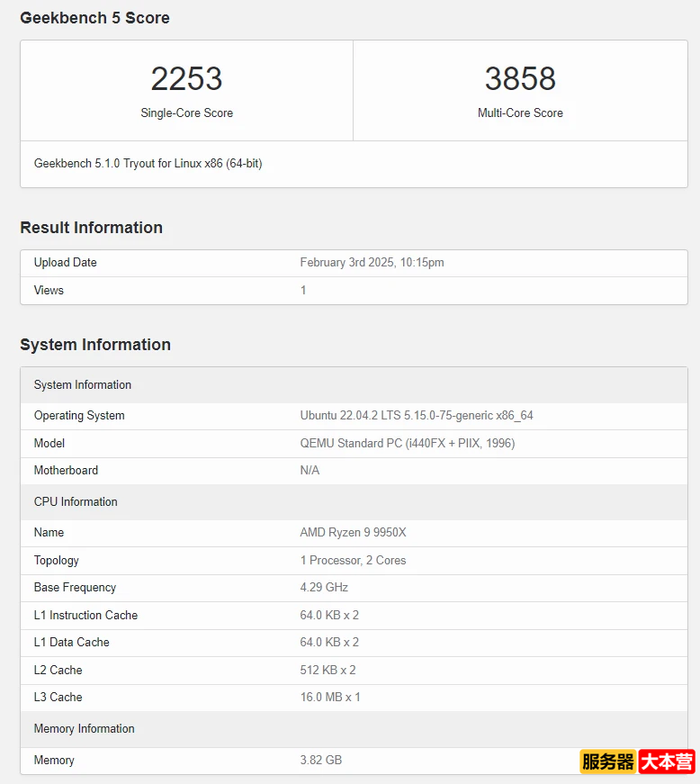Click the Ubuntu 22.04.2 LTS operating system value
This screenshot has height=784, width=700.
coord(416,415)
